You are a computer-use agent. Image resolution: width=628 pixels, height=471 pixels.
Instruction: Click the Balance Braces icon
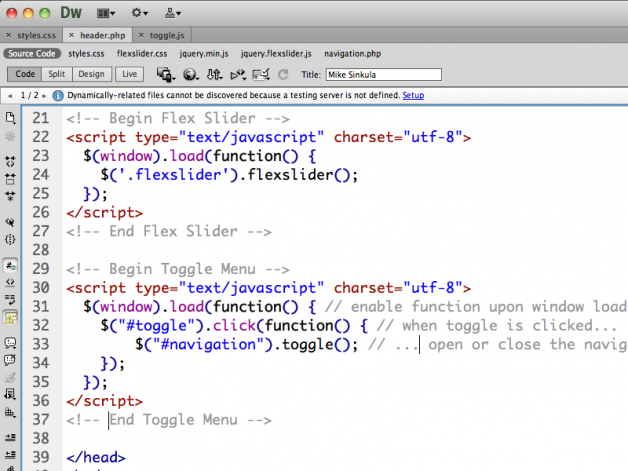point(10,240)
